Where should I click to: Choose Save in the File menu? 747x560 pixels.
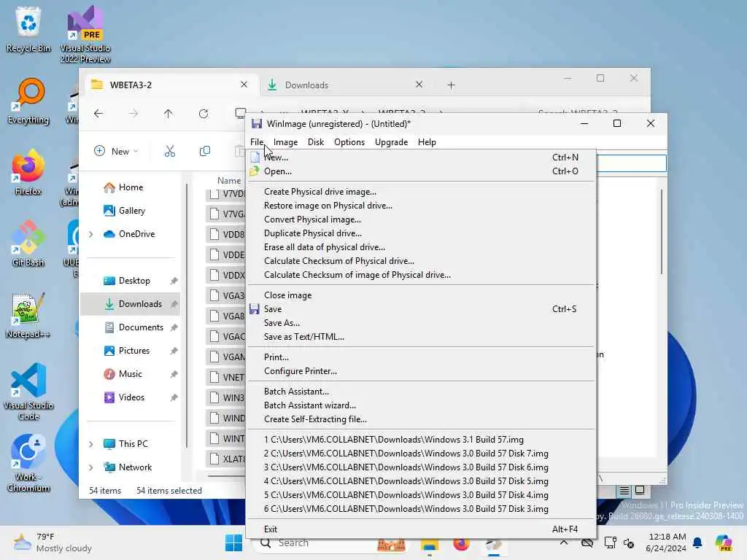click(x=421, y=308)
